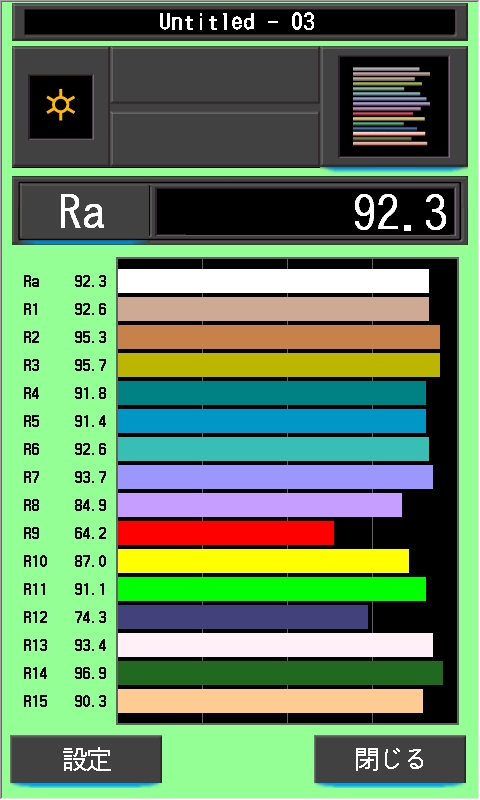Viewport: 480px width, 800px height.
Task: Select the R5 blue bar
Action: 272,421
